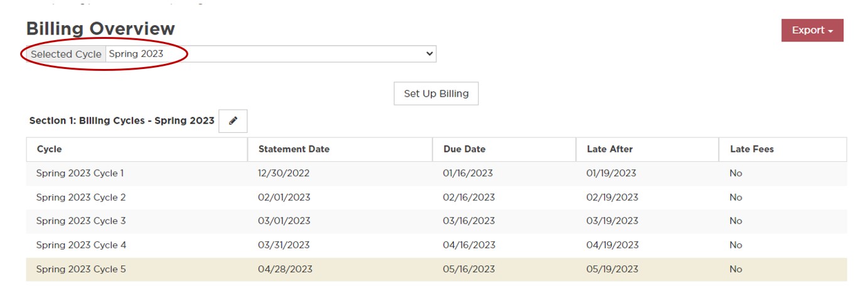Click the Set Up Billing button

coord(436,93)
